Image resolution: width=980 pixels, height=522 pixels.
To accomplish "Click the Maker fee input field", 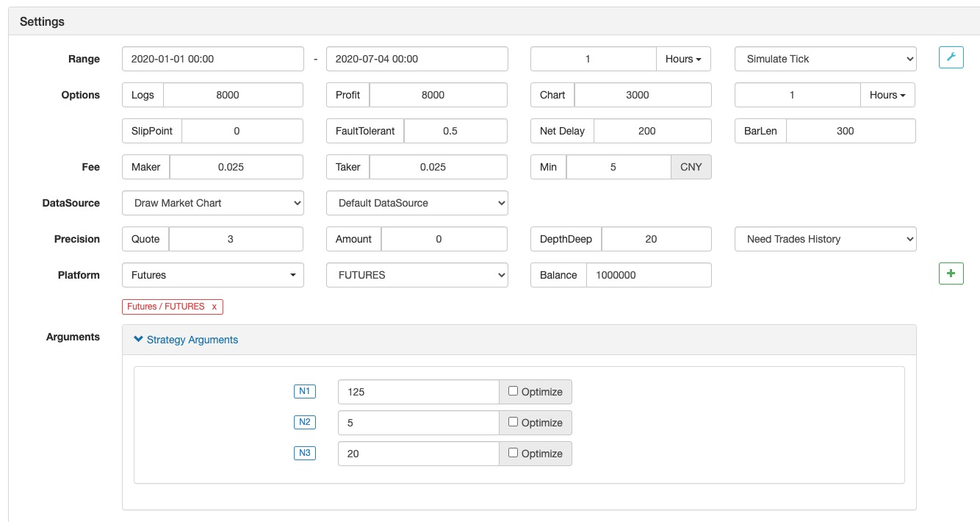I will tap(236, 167).
